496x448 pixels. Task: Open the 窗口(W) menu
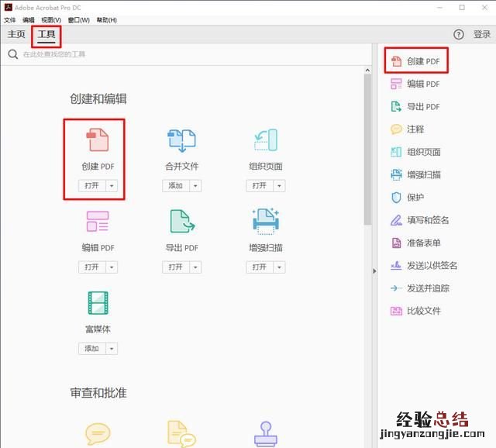(x=79, y=20)
